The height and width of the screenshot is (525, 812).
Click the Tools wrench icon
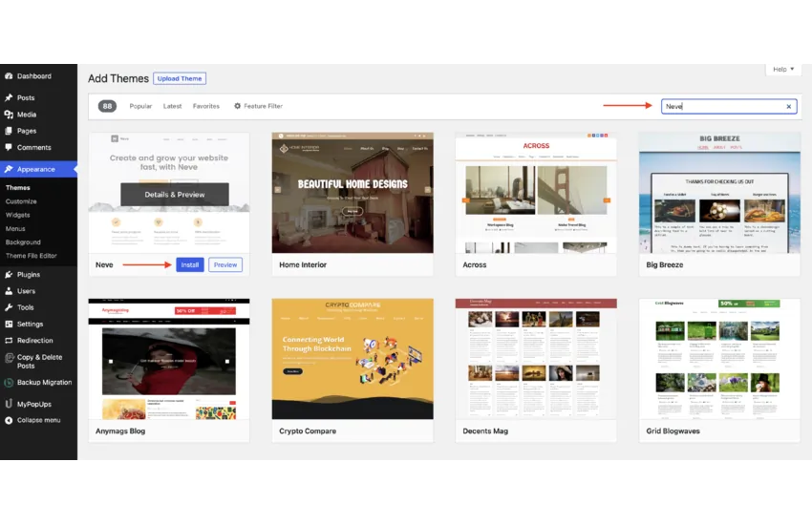point(9,307)
